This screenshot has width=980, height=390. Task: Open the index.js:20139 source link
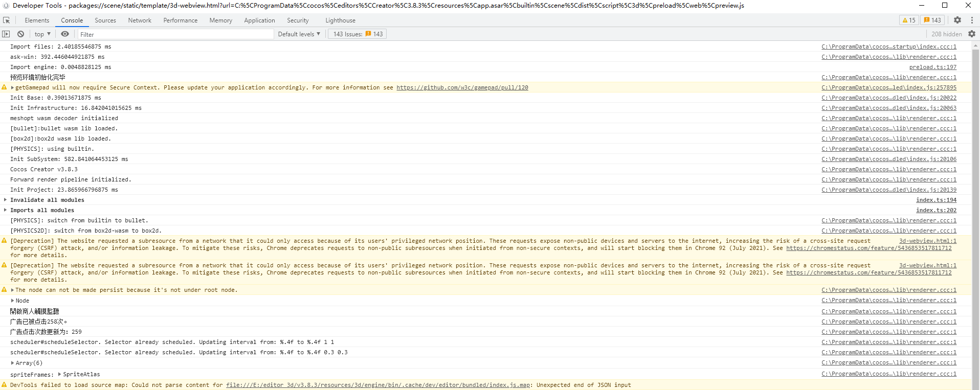tap(889, 190)
